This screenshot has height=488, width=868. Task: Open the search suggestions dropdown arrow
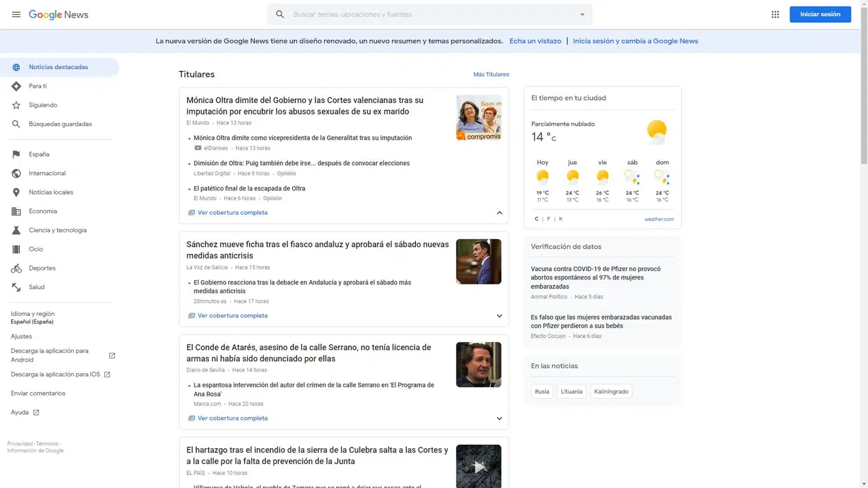pos(582,14)
